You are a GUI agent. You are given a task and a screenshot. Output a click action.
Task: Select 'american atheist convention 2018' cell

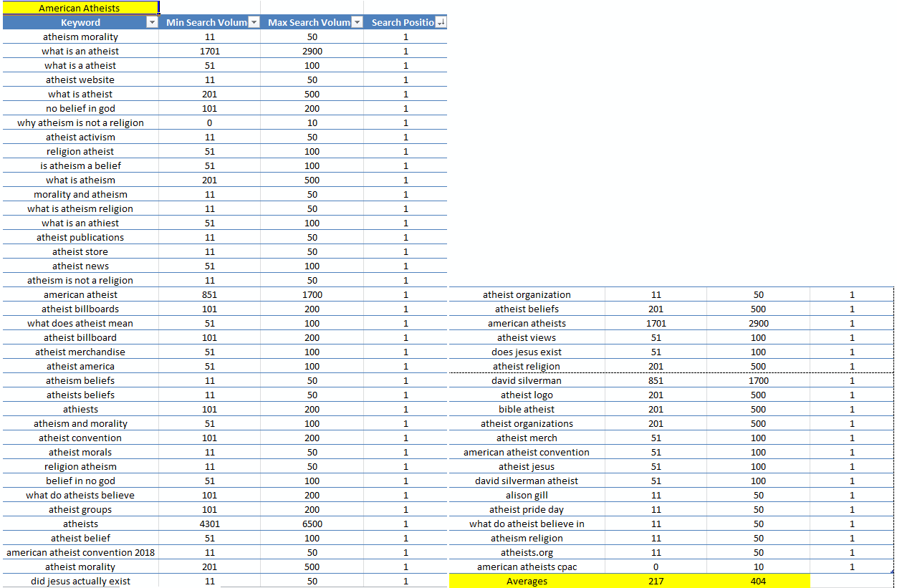pos(80,552)
